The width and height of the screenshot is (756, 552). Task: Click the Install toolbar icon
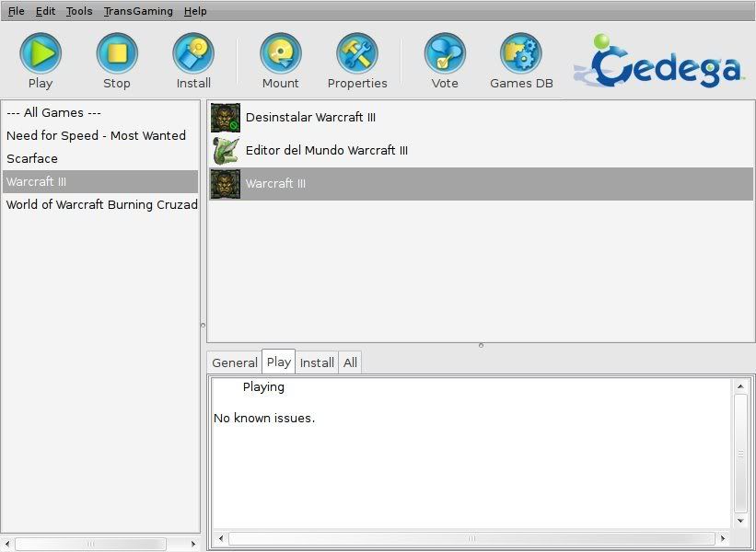click(193, 53)
